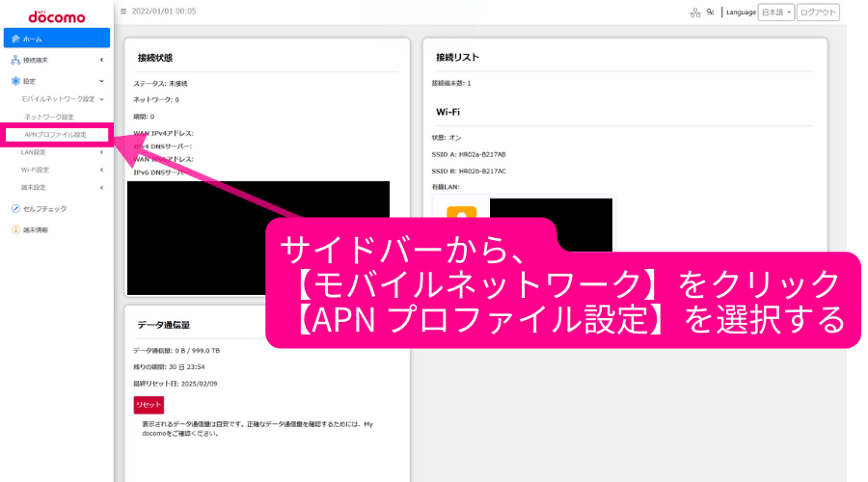This screenshot has height=482, width=868.
Task: Click the Language label in header
Action: (x=741, y=13)
